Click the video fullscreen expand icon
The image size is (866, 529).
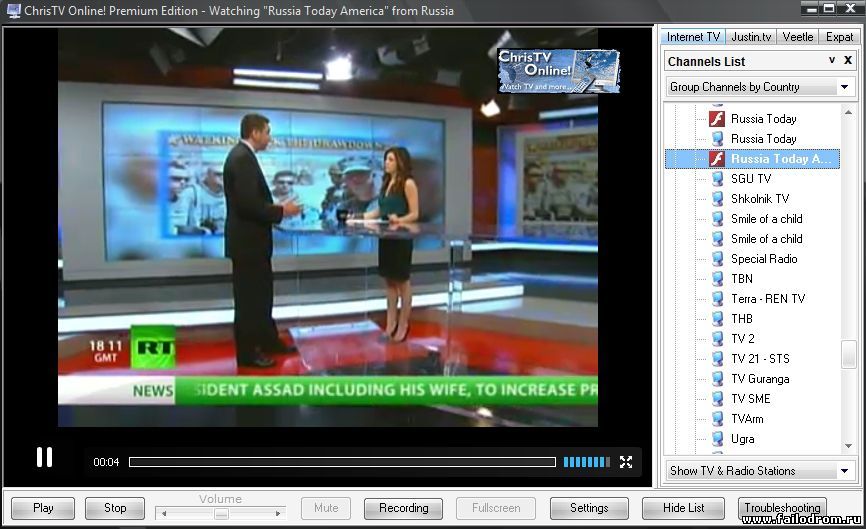tap(626, 462)
